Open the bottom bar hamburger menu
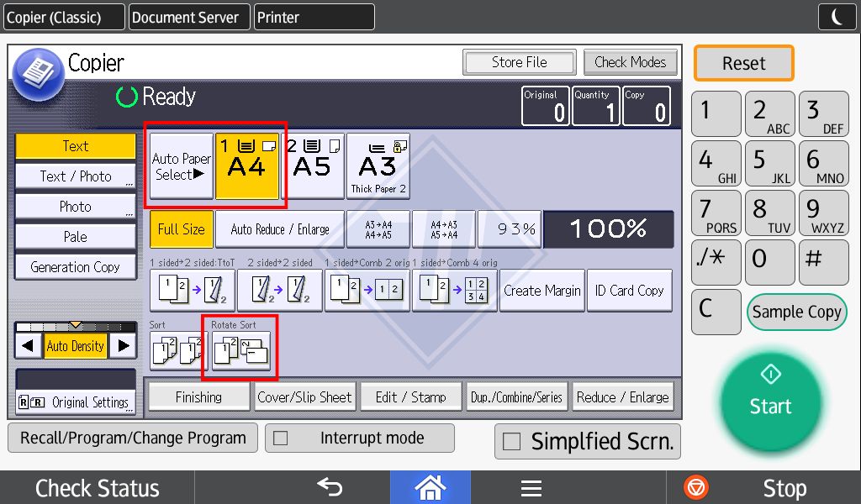 (x=531, y=487)
